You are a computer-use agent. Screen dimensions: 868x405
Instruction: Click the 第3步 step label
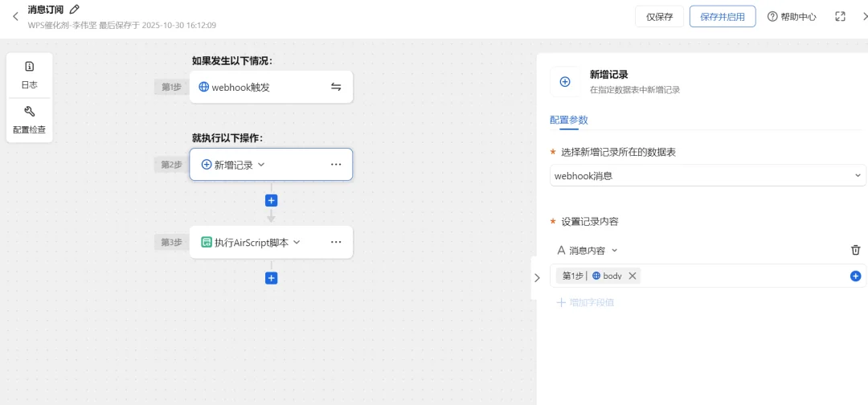pos(171,242)
